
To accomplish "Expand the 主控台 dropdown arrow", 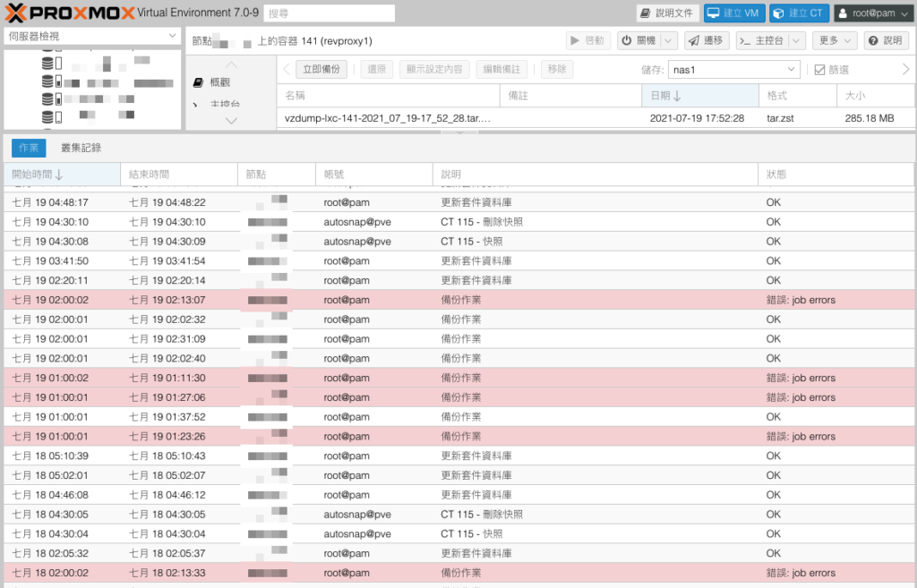I will [x=796, y=40].
